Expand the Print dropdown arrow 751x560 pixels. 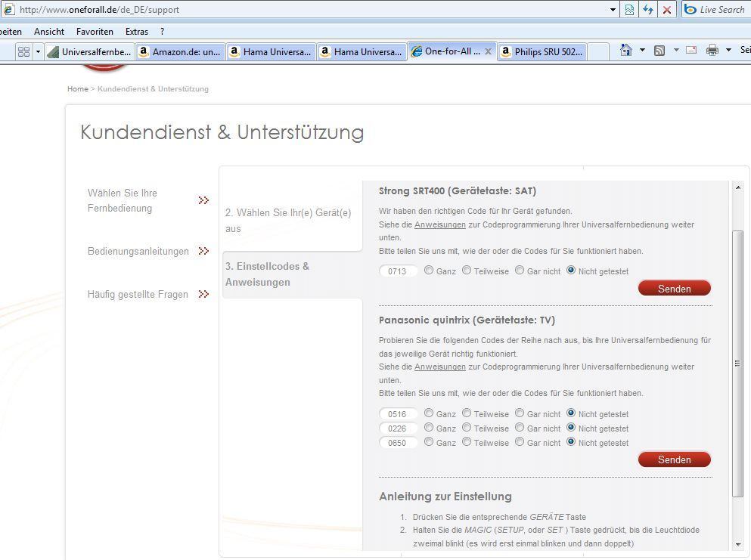tap(728, 50)
